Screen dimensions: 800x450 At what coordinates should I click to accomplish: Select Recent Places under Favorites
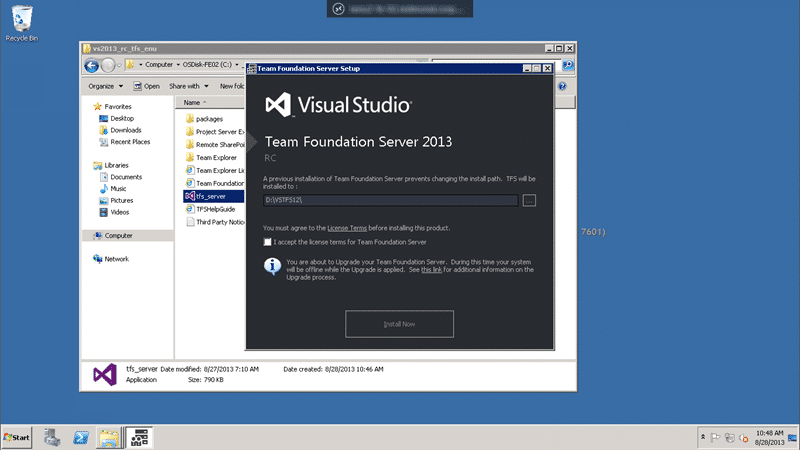tap(125, 142)
